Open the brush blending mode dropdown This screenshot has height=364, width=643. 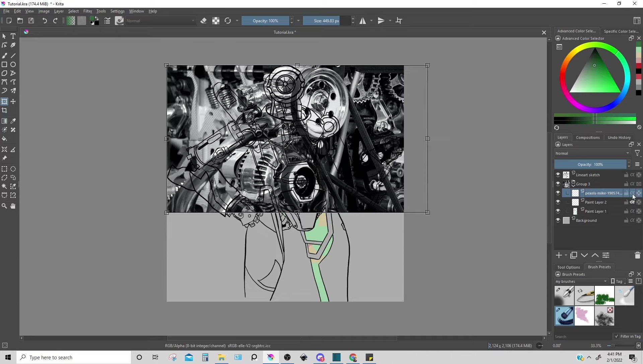click(160, 21)
